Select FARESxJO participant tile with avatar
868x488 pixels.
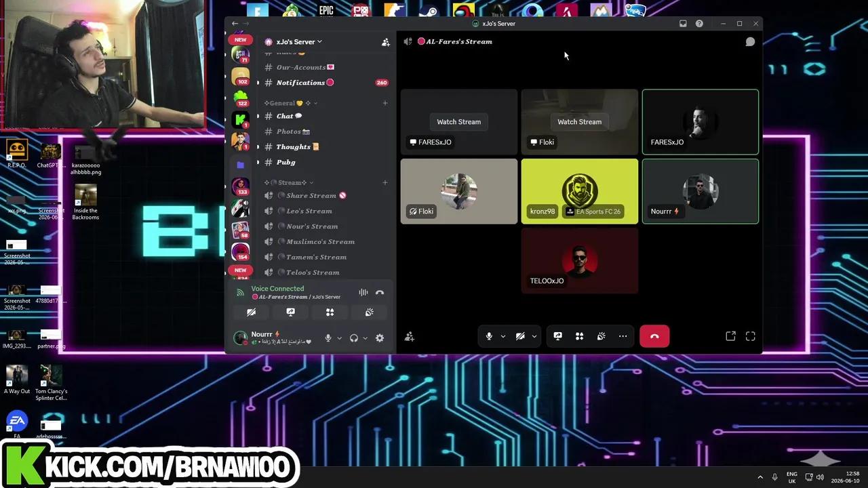pos(701,122)
